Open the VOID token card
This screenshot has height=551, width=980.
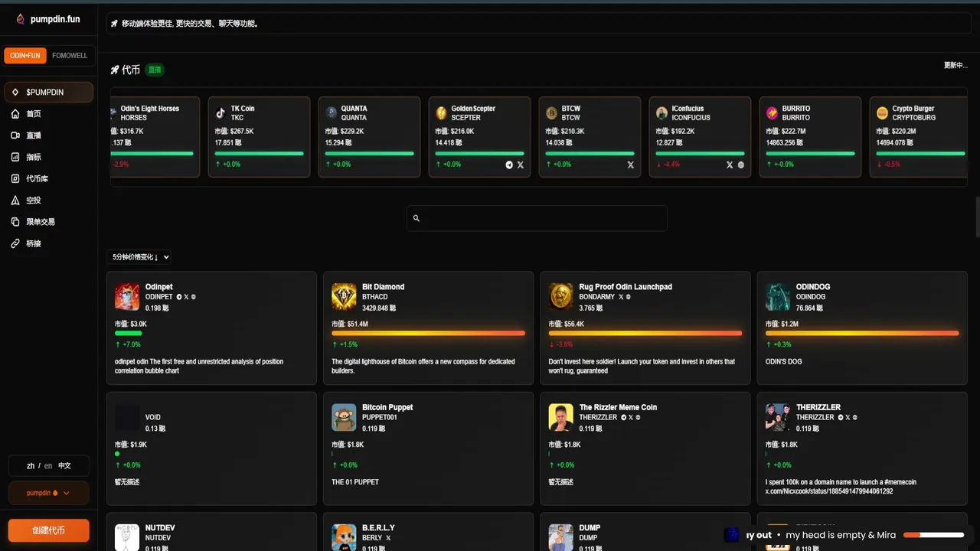pyautogui.click(x=211, y=448)
